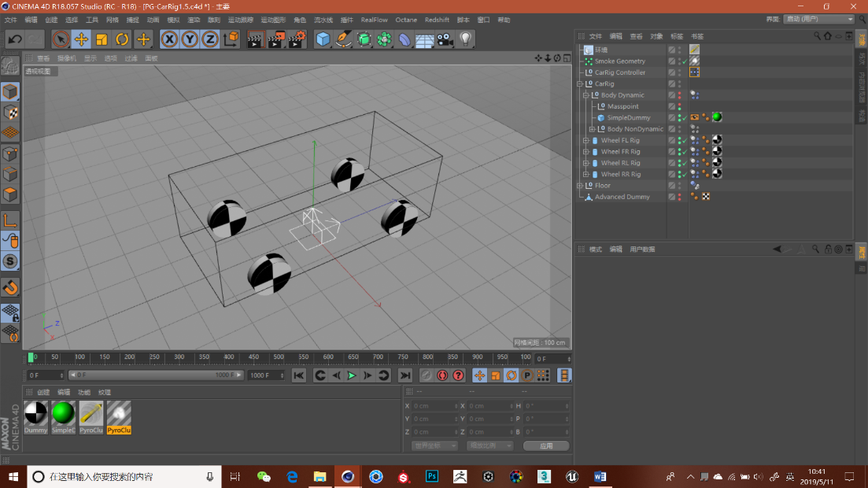Add a cube primitive object
Viewport: 868px width, 488px height.
pyautogui.click(x=323, y=39)
